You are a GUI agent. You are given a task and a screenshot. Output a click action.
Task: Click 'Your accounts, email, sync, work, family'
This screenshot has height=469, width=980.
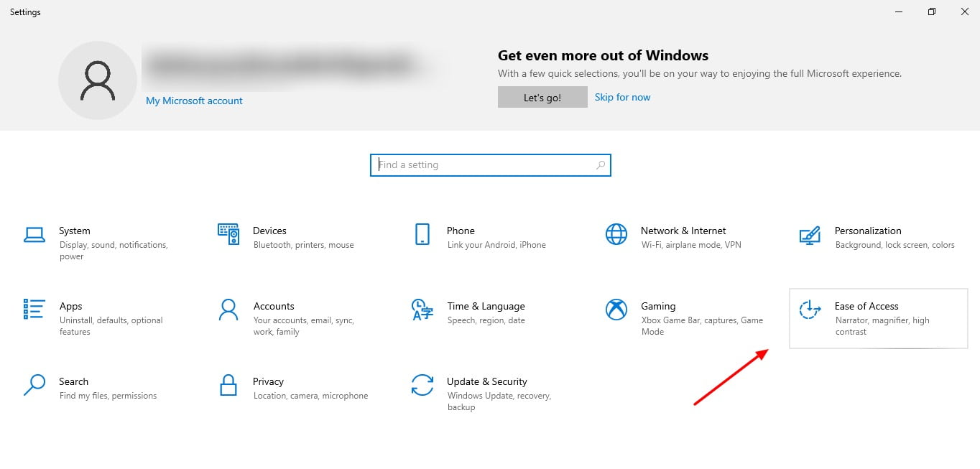pos(304,326)
